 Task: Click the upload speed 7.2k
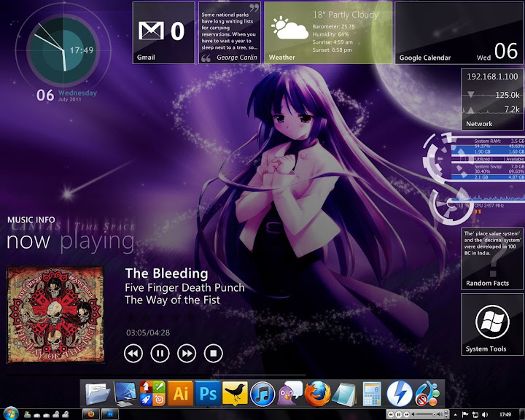point(513,109)
